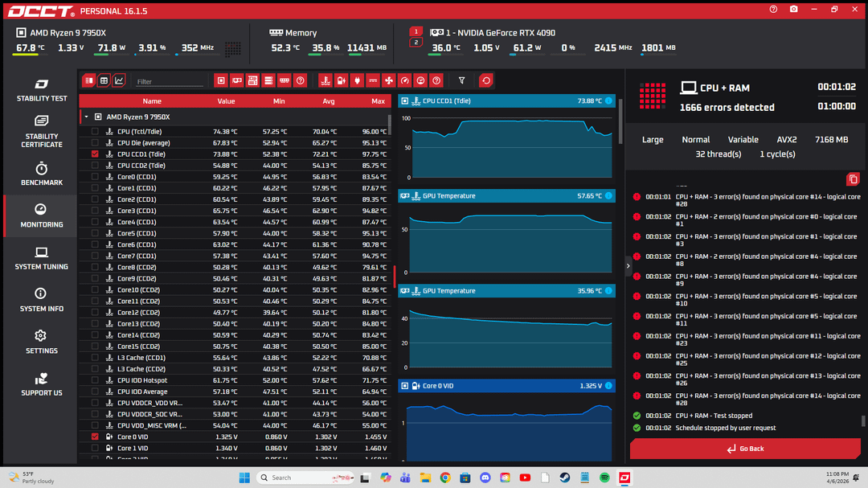Click the temperature sensor filter icon
Image resolution: width=868 pixels, height=488 pixels.
pos(325,80)
